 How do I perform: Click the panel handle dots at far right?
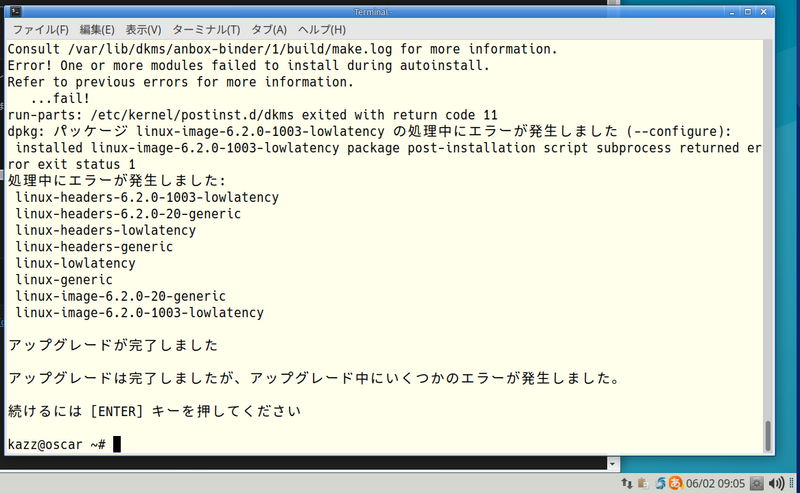pyautogui.click(x=792, y=483)
